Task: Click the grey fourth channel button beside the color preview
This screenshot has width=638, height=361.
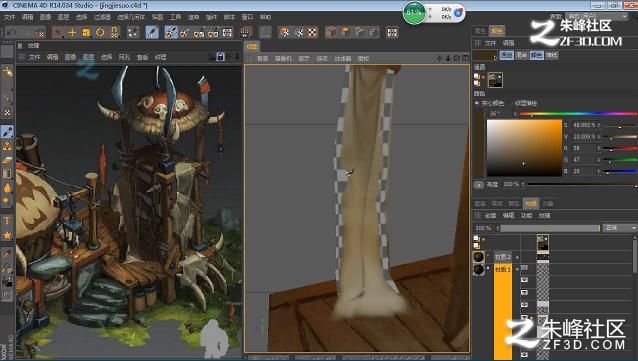Action: [552, 55]
